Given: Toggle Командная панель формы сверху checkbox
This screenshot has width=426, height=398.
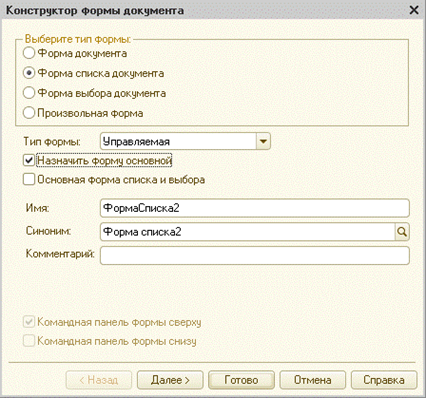Looking at the screenshot, I should pos(29,322).
